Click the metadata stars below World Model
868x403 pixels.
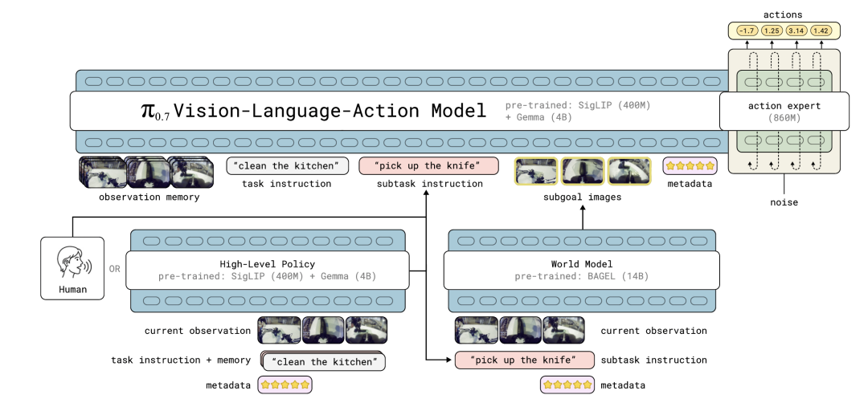pyautogui.click(x=567, y=385)
